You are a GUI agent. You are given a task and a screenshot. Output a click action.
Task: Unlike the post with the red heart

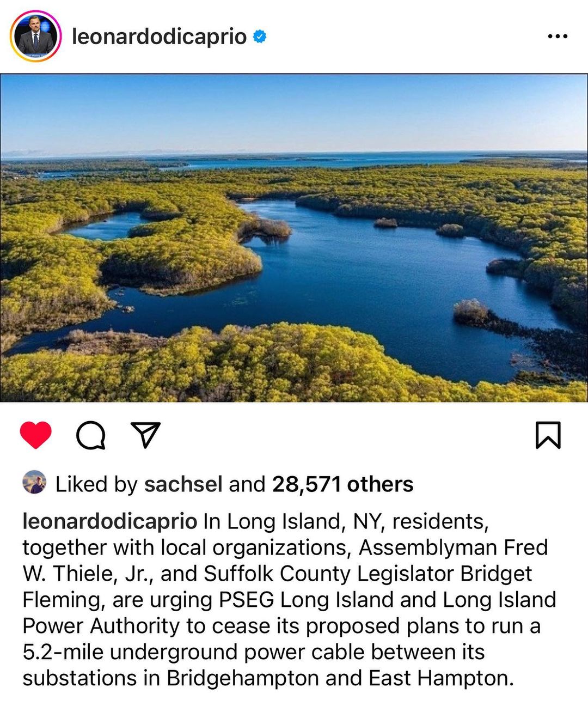[x=36, y=435]
